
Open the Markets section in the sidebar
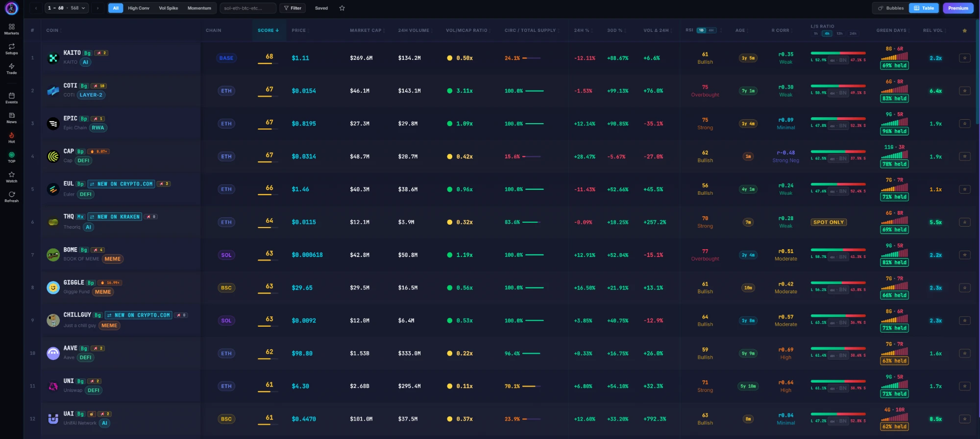tap(11, 29)
